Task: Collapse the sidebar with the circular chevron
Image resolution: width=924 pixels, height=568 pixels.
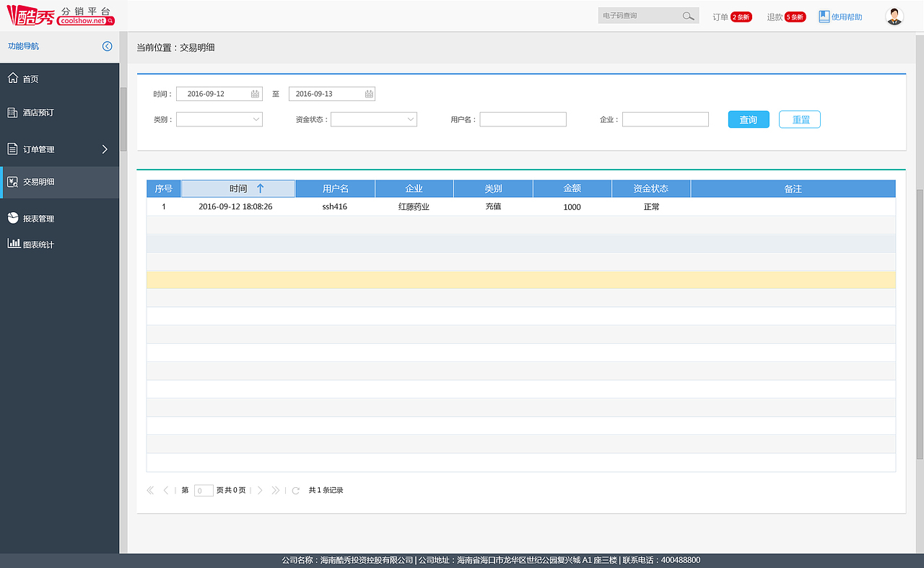Action: pos(107,46)
